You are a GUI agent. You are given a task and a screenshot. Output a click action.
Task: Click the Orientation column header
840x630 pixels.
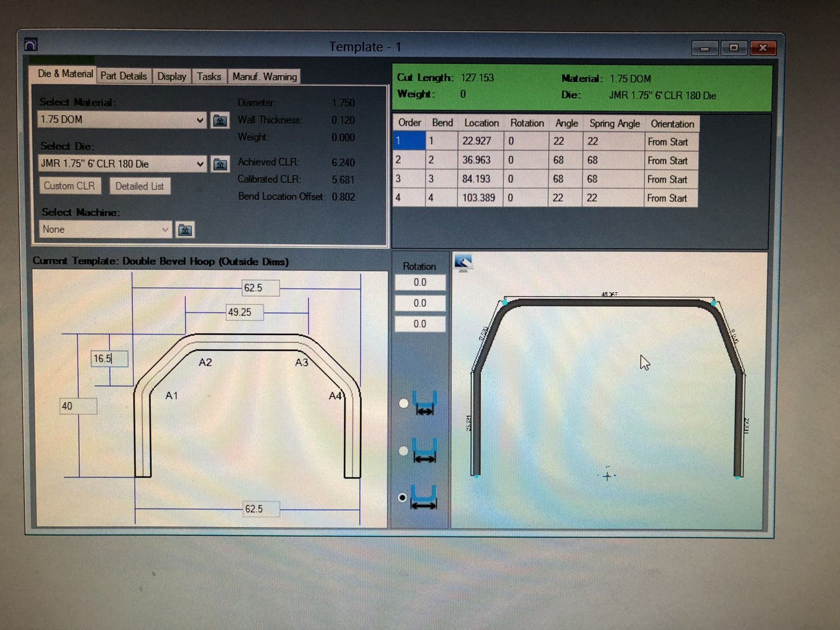tap(672, 124)
